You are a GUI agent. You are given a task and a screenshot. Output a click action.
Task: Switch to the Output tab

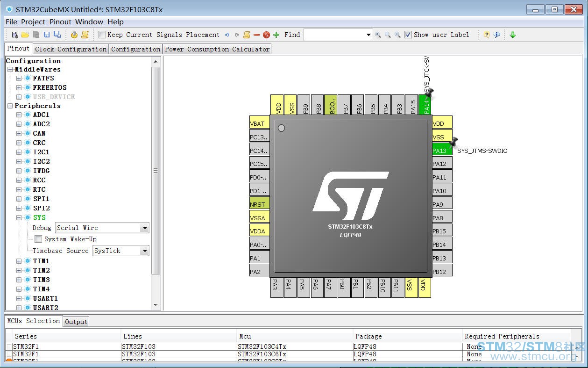[76, 322]
